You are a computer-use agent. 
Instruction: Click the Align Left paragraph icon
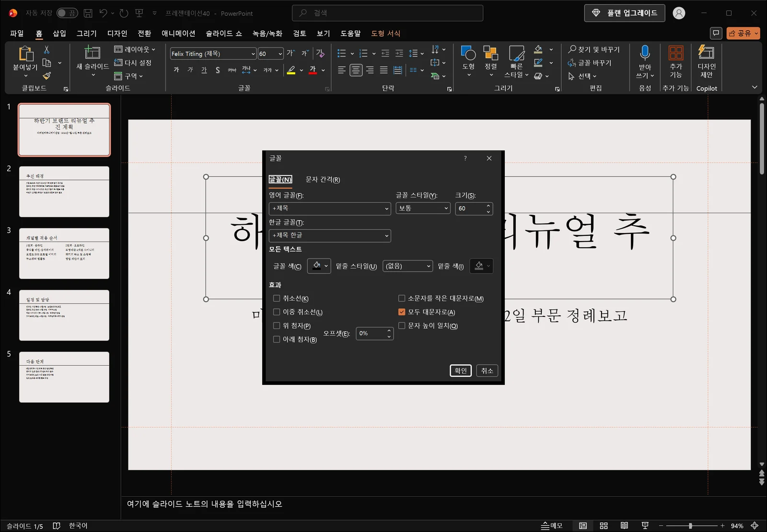(341, 70)
